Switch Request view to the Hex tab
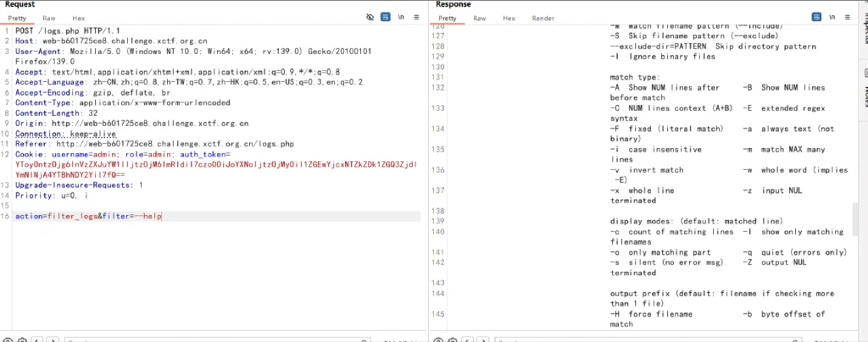This screenshot has width=868, height=342. [79, 19]
